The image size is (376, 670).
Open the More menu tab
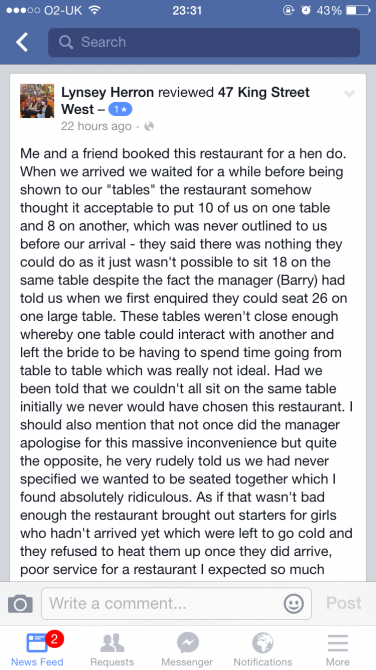coord(338,649)
